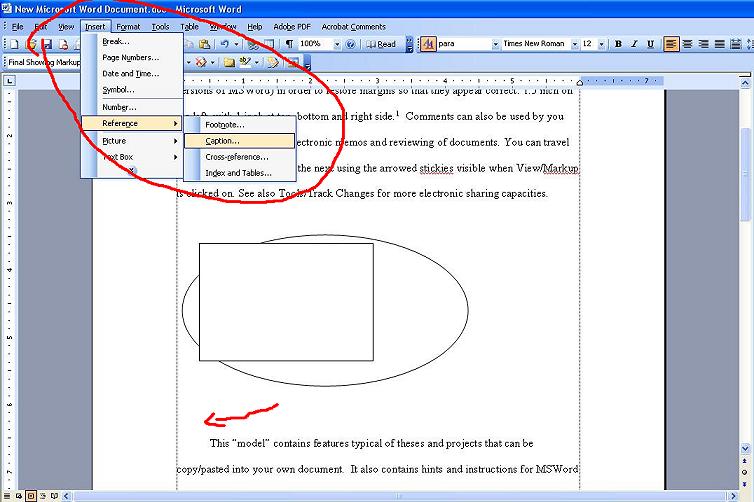The height and width of the screenshot is (502, 754).
Task: Open the Times New Roman font dropdown
Action: 574,44
